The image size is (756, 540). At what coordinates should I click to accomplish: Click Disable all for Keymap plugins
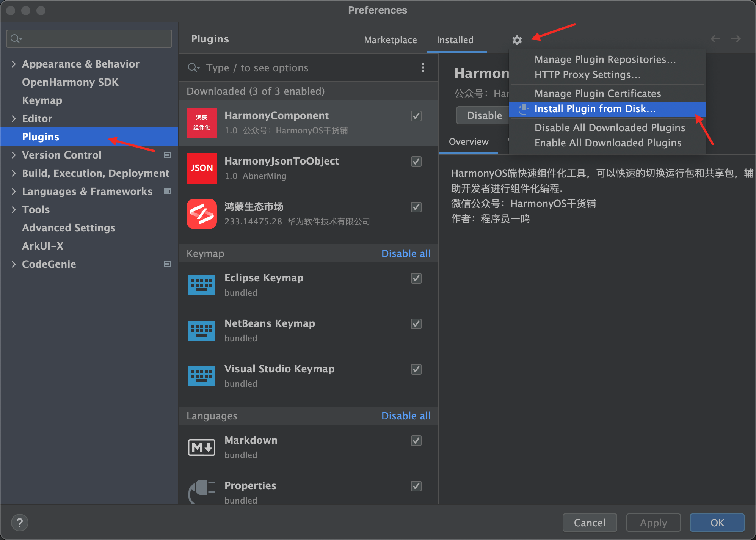click(405, 253)
